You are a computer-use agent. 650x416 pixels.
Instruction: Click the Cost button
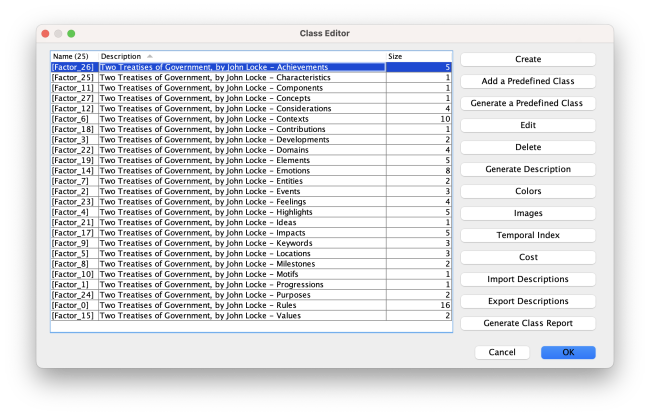click(528, 257)
